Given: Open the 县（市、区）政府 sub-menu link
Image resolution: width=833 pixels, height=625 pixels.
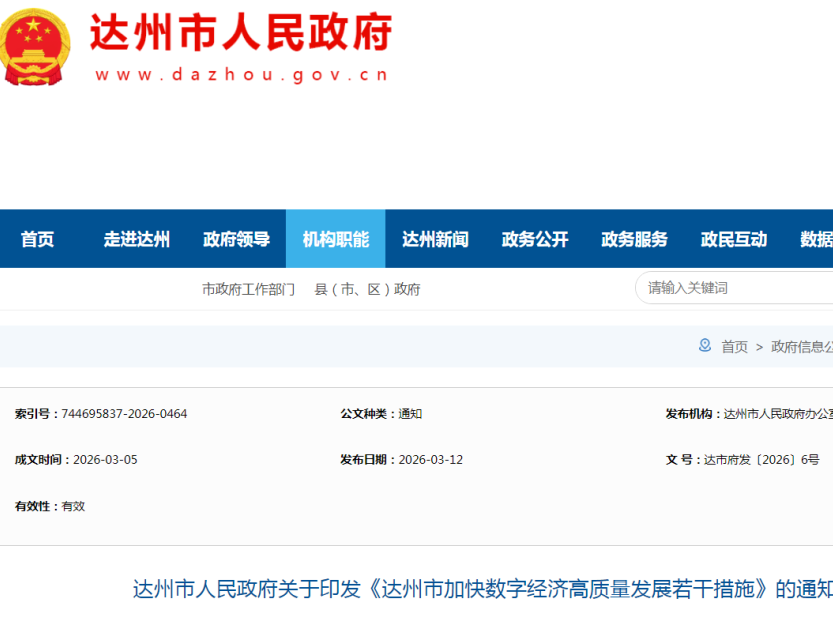Looking at the screenshot, I should click(367, 289).
